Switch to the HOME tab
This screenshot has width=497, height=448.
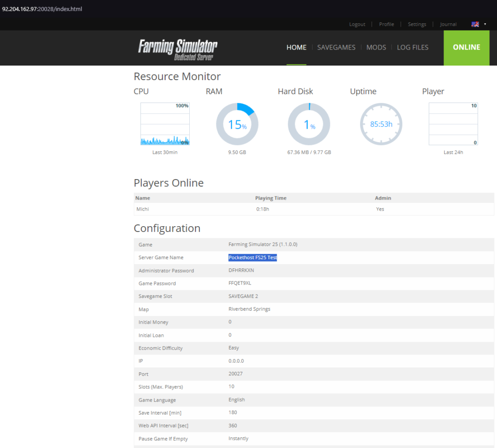point(297,48)
